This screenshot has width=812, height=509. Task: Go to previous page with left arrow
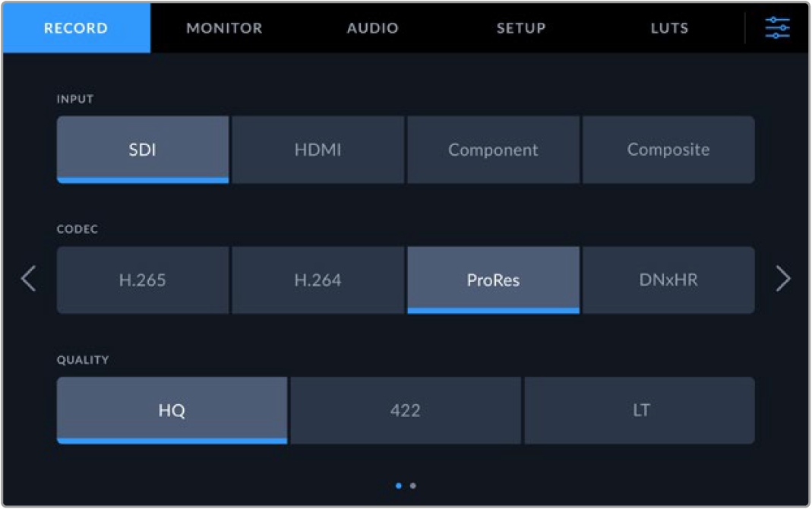(x=29, y=279)
